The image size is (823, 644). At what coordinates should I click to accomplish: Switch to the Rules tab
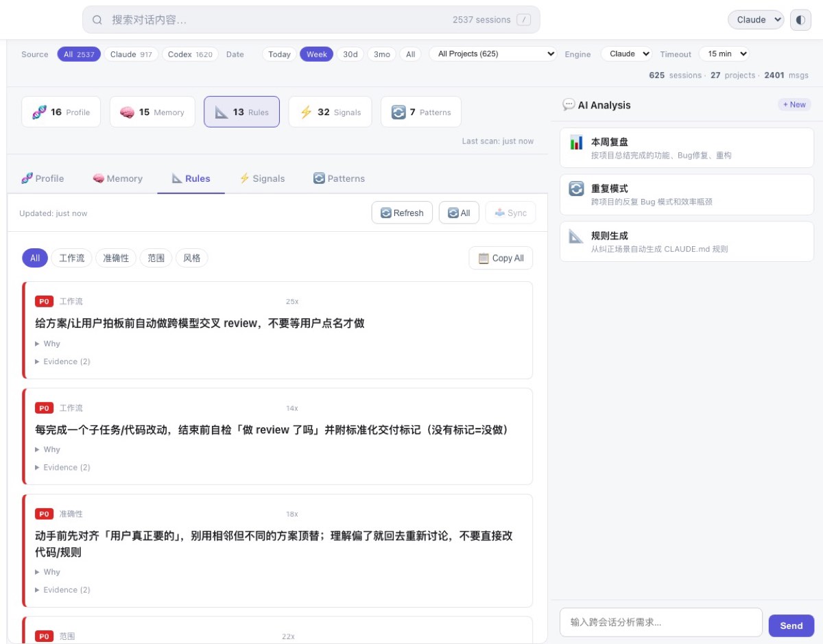tap(191, 178)
